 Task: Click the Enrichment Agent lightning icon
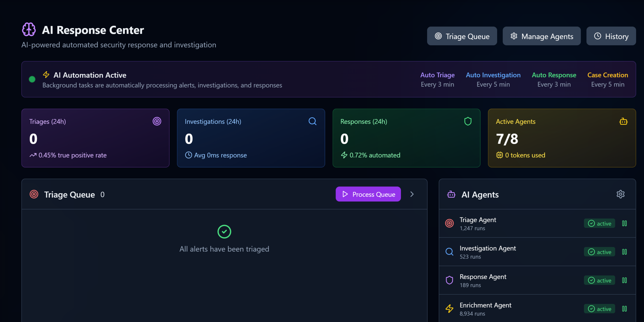click(449, 308)
